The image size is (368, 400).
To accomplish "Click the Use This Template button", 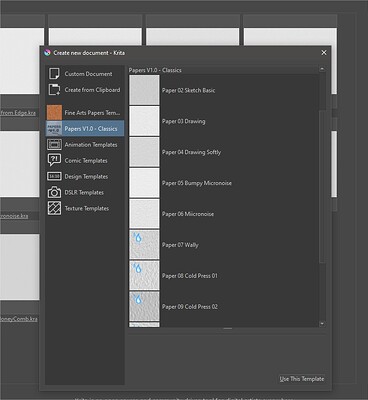I will [x=302, y=379].
